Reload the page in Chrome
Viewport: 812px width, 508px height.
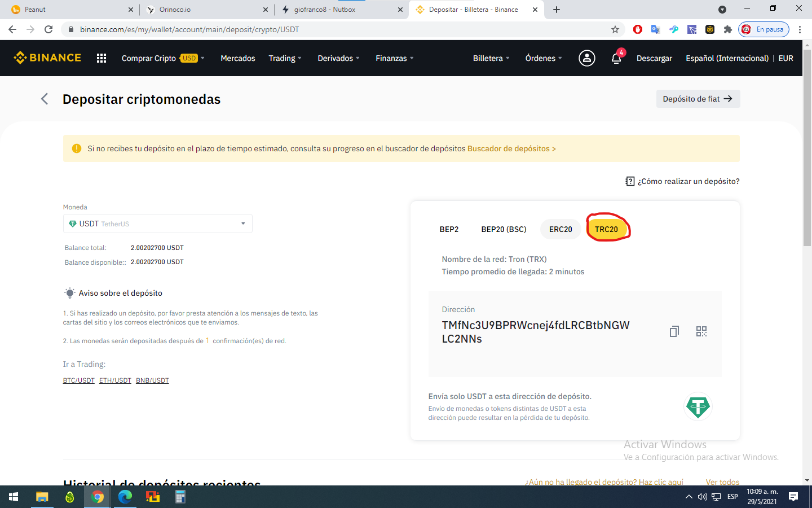click(x=48, y=29)
